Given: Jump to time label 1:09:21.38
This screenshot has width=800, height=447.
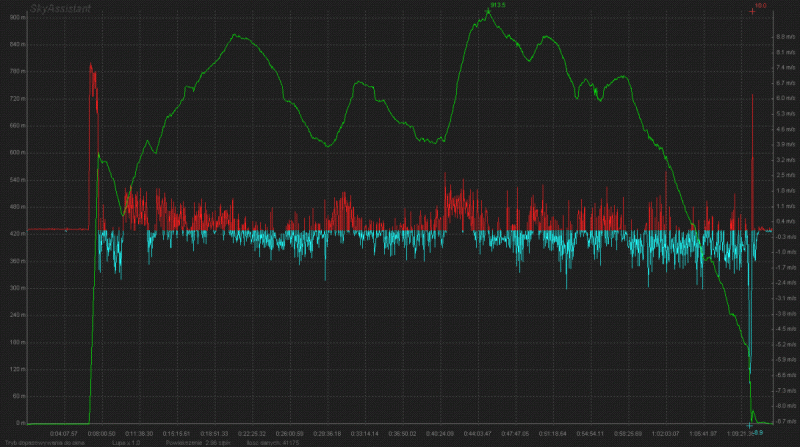Looking at the screenshot, I should [x=740, y=432].
